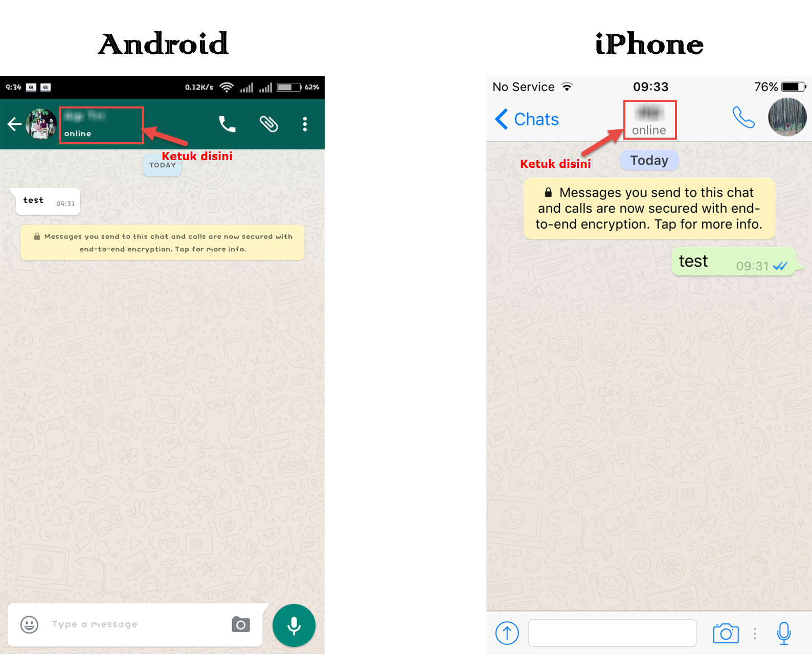Tap the green microphone record button
Image resolution: width=812 pixels, height=655 pixels.
click(x=294, y=625)
